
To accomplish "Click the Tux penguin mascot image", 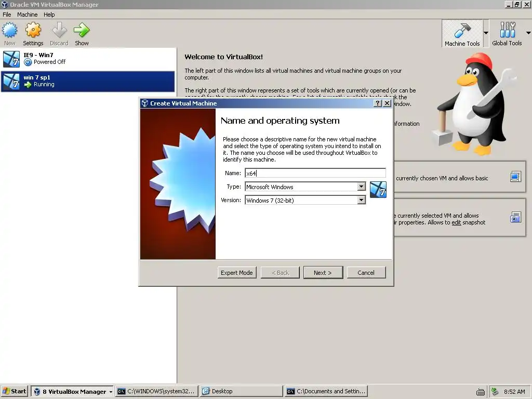I will pyautogui.click(x=473, y=104).
